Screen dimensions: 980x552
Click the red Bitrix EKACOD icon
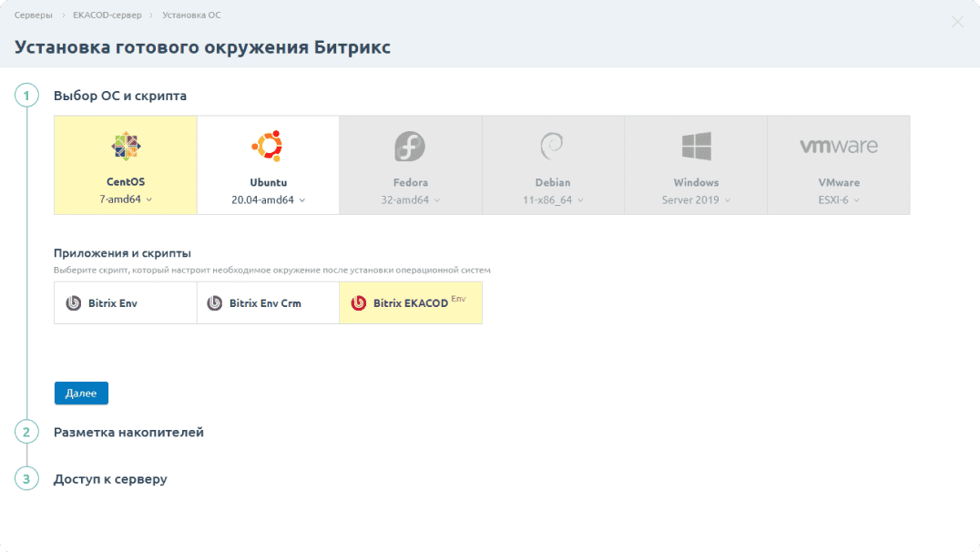[359, 303]
